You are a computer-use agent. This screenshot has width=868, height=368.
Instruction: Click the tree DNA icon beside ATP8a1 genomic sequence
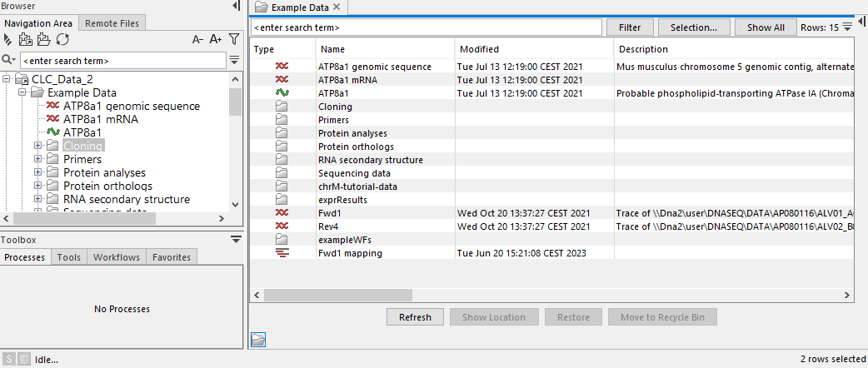tap(53, 106)
